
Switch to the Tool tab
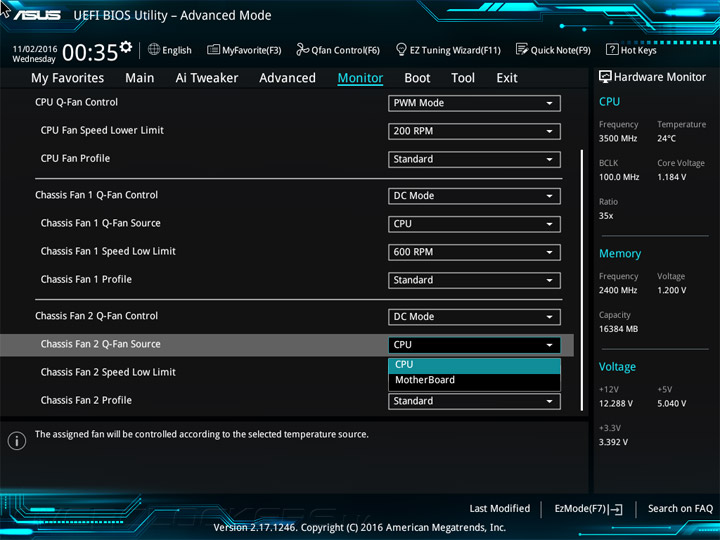(x=463, y=78)
